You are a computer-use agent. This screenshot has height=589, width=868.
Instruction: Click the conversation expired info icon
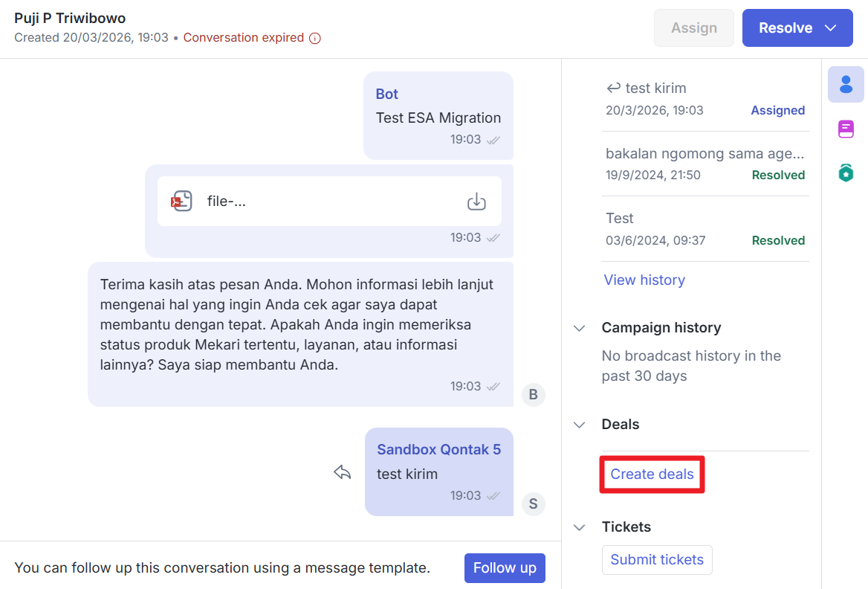tap(315, 38)
